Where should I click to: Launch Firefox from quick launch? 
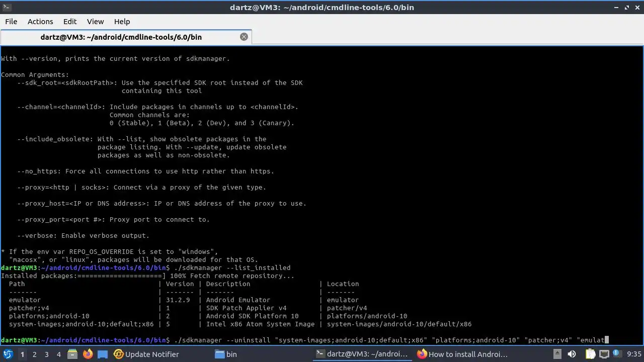pos(88,354)
